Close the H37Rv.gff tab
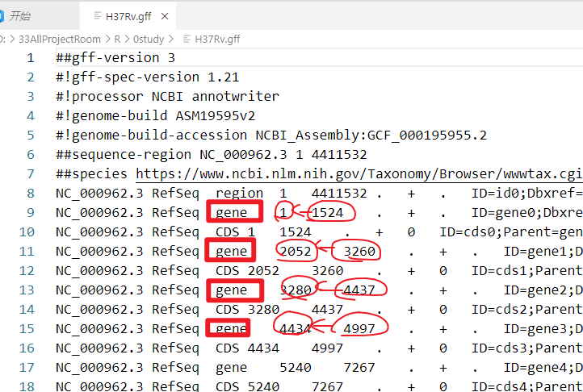This screenshot has width=583, height=392. (x=165, y=16)
